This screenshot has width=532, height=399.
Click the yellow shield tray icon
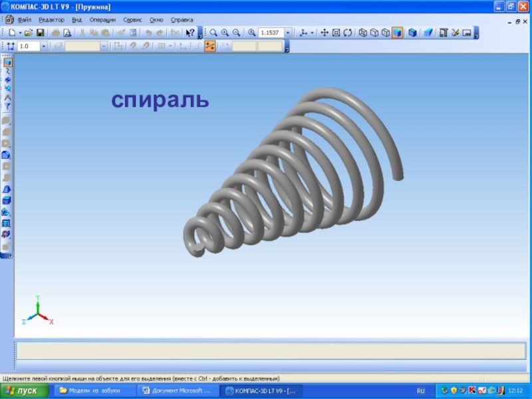click(454, 390)
